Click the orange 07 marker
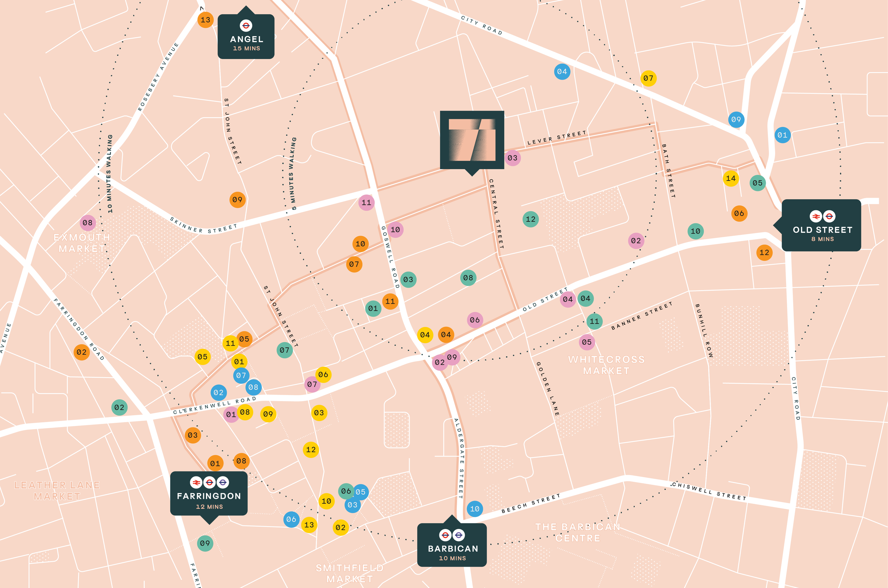The height and width of the screenshot is (588, 888). [x=354, y=264]
